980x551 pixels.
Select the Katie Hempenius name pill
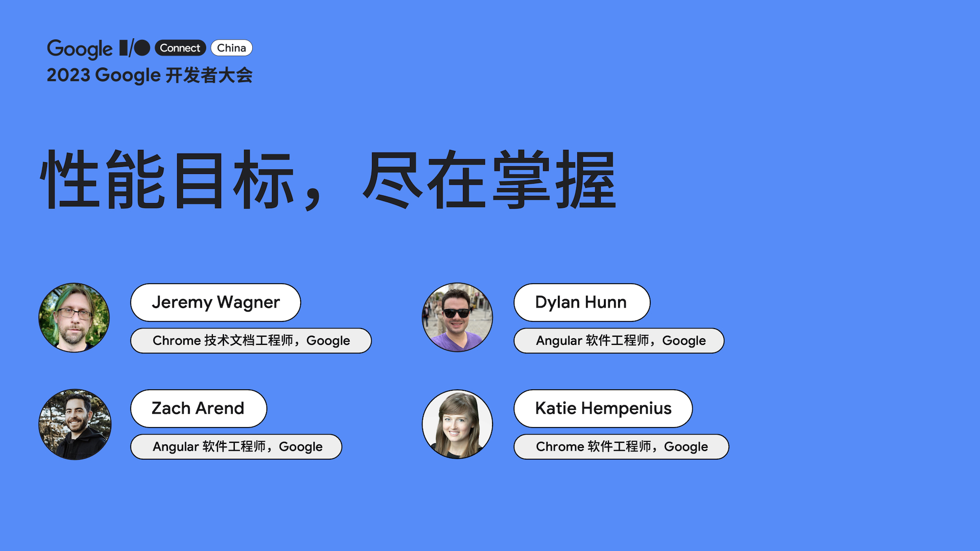coord(603,408)
